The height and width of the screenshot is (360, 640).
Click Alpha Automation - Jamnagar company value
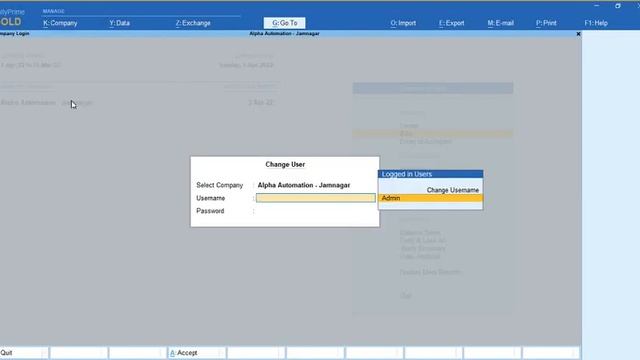304,185
